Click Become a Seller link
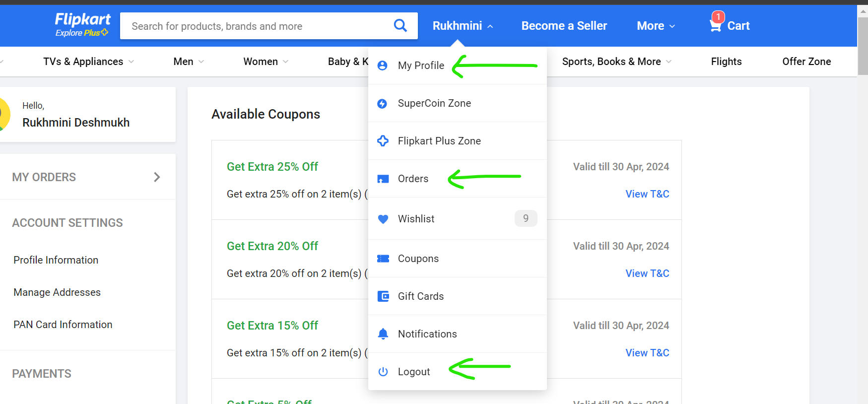The width and height of the screenshot is (868, 404). (x=564, y=26)
